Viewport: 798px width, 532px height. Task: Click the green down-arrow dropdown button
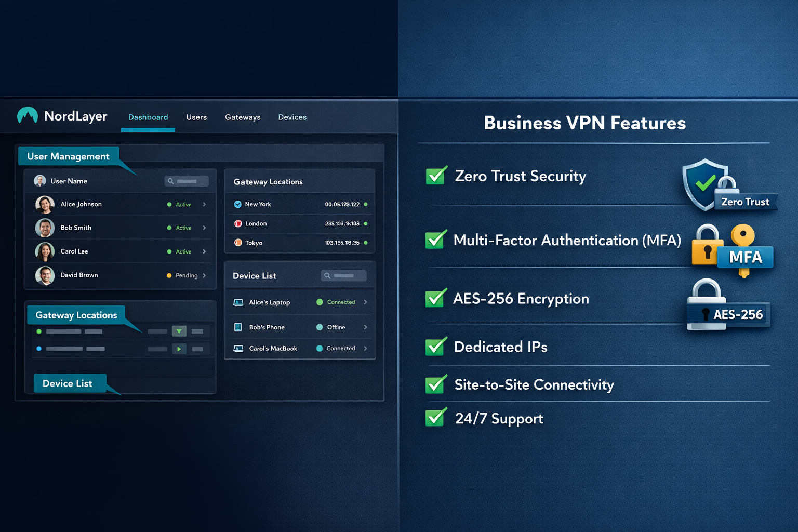tap(179, 331)
